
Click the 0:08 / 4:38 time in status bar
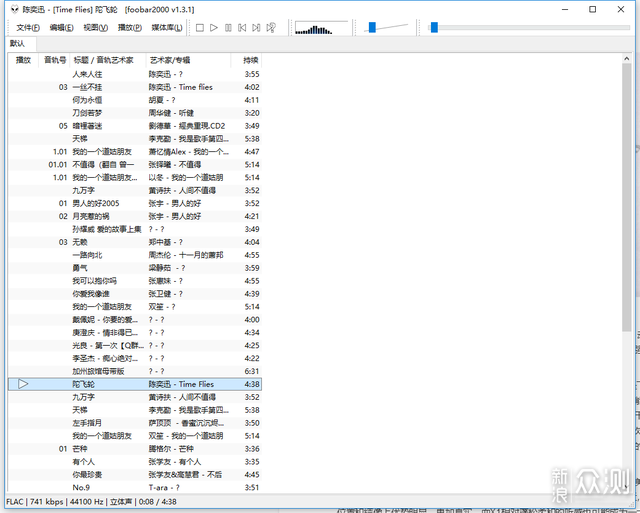(158, 502)
